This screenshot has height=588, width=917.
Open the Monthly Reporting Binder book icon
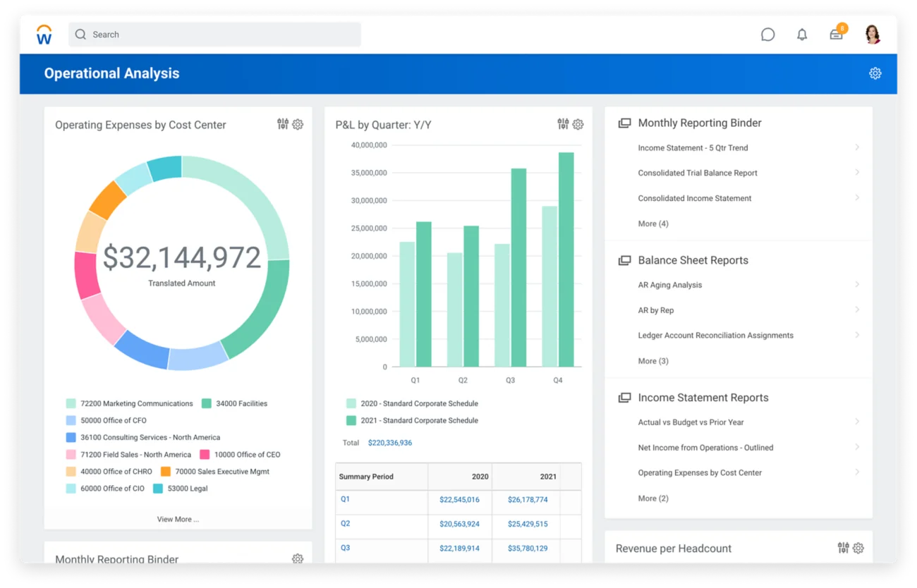(x=624, y=122)
